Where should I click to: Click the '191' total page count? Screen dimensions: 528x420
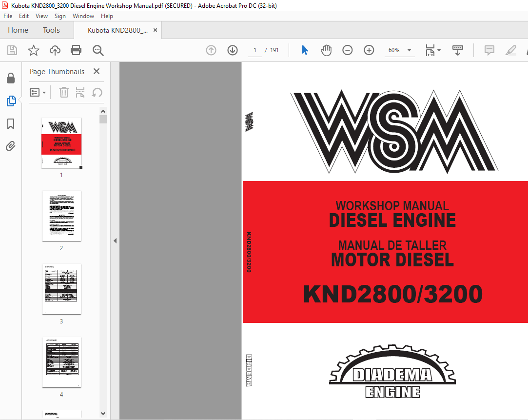click(x=274, y=50)
